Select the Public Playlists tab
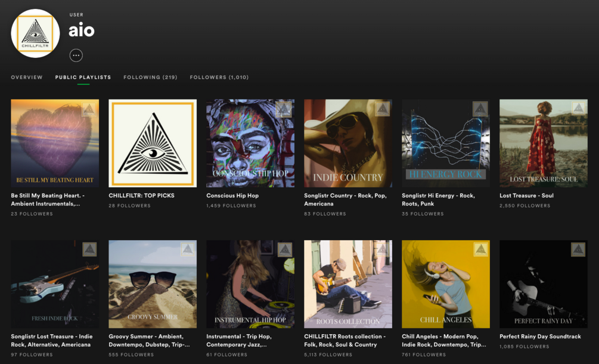Viewport: 599px width, 364px height. click(x=83, y=77)
